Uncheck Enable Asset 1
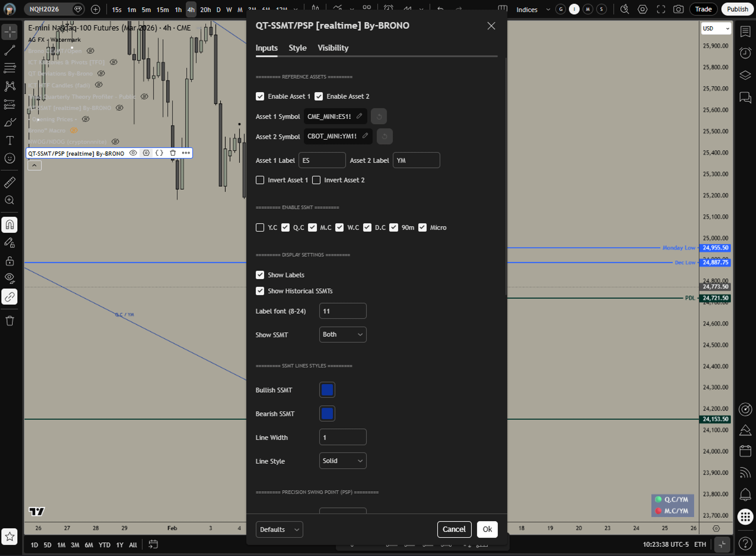The height and width of the screenshot is (556, 756). click(260, 96)
